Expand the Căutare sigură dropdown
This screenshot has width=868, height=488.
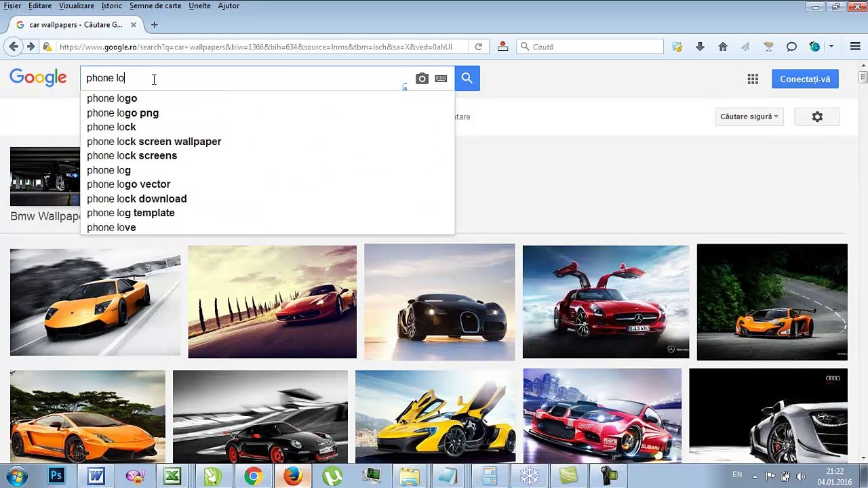pos(749,117)
